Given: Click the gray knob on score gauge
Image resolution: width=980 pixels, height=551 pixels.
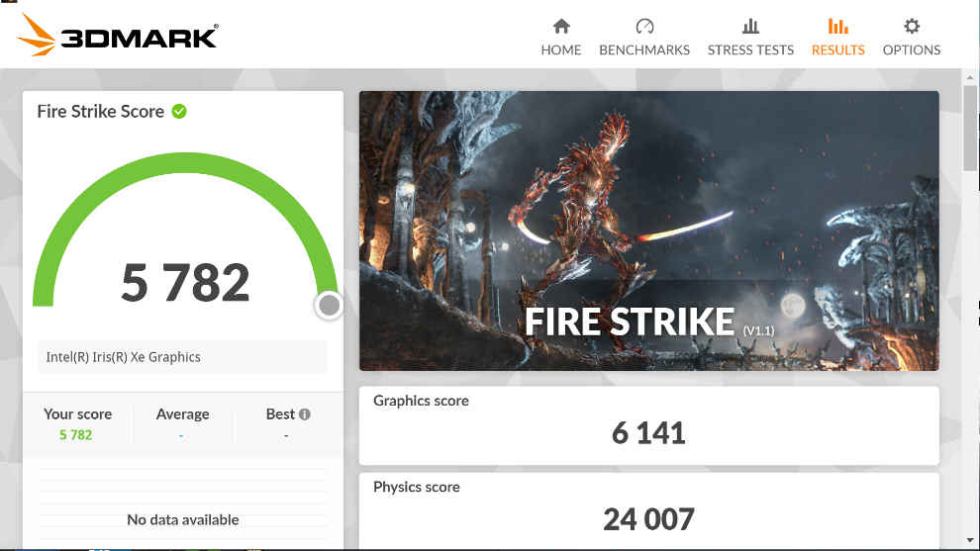Looking at the screenshot, I should [x=329, y=305].
